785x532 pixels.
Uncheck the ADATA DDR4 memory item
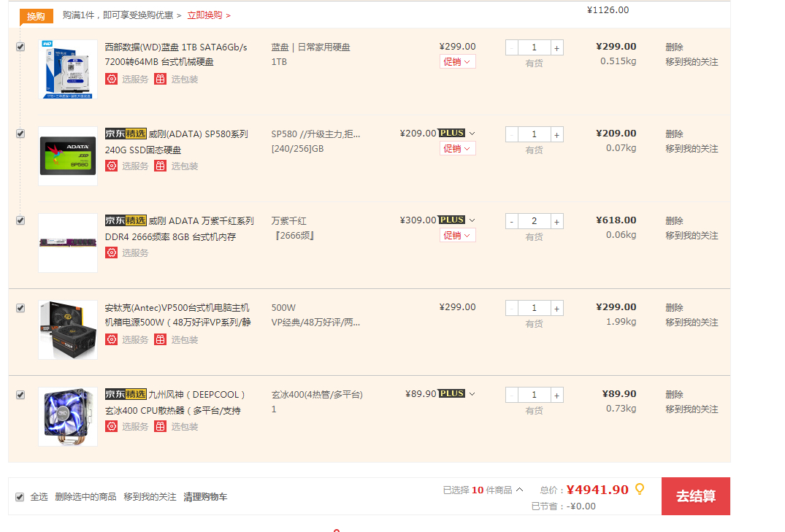[20, 220]
